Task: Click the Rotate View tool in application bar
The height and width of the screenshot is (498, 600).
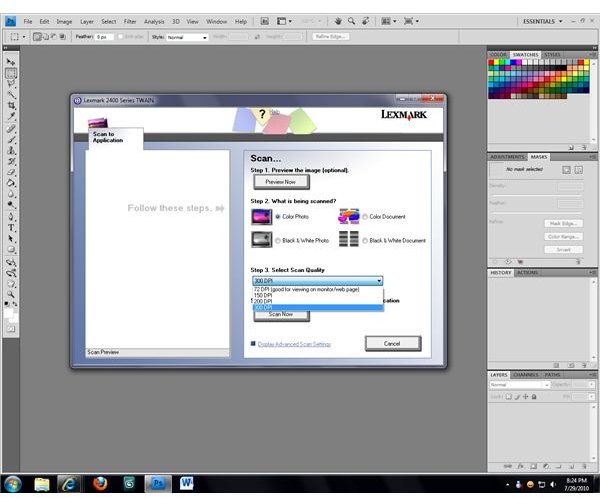Action: [365, 21]
